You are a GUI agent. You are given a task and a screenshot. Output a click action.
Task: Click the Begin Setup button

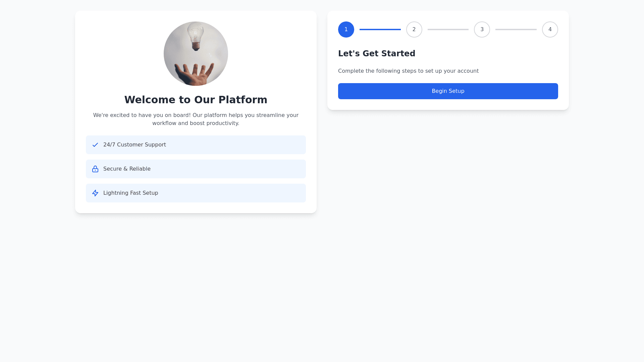point(448,91)
